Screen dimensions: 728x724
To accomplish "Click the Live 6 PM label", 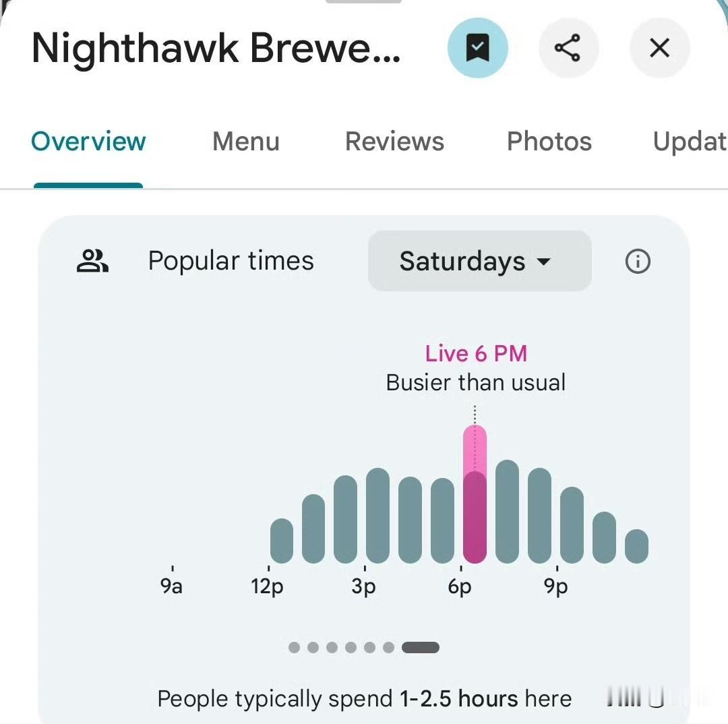I will (476, 354).
